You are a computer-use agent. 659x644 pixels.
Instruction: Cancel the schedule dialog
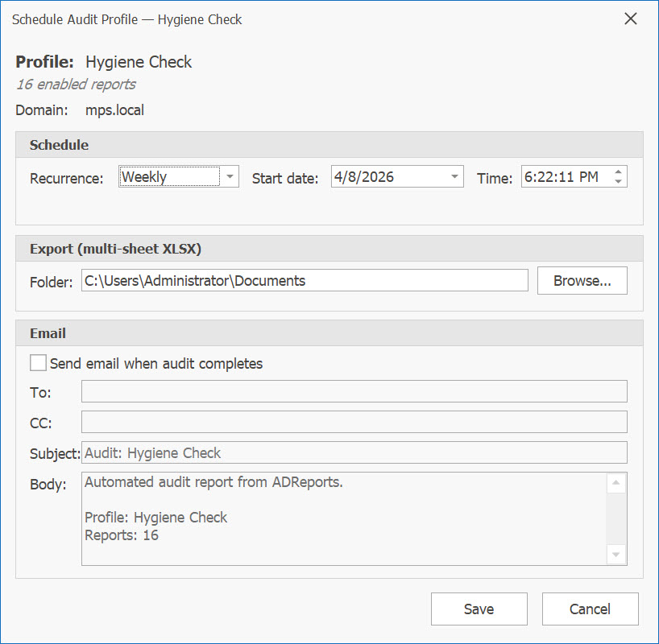pos(590,609)
